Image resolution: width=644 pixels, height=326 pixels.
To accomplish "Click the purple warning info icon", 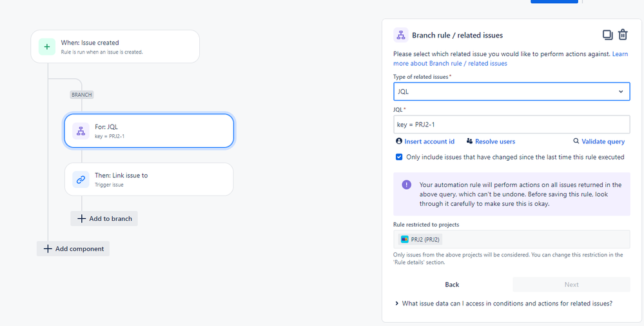I will tap(407, 184).
